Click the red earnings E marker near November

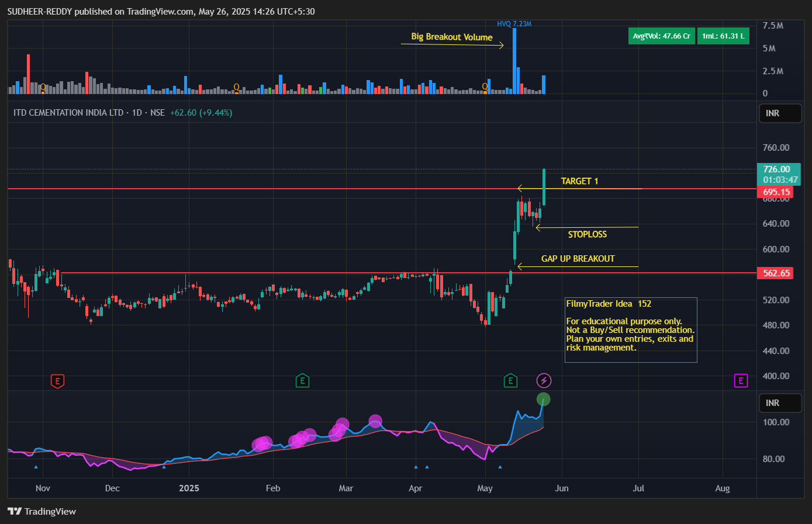coord(57,381)
